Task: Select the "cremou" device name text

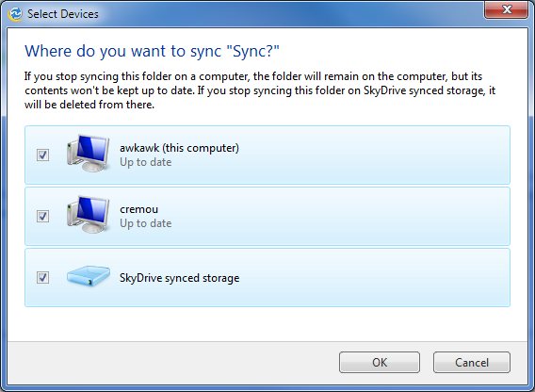Action: coord(138,209)
